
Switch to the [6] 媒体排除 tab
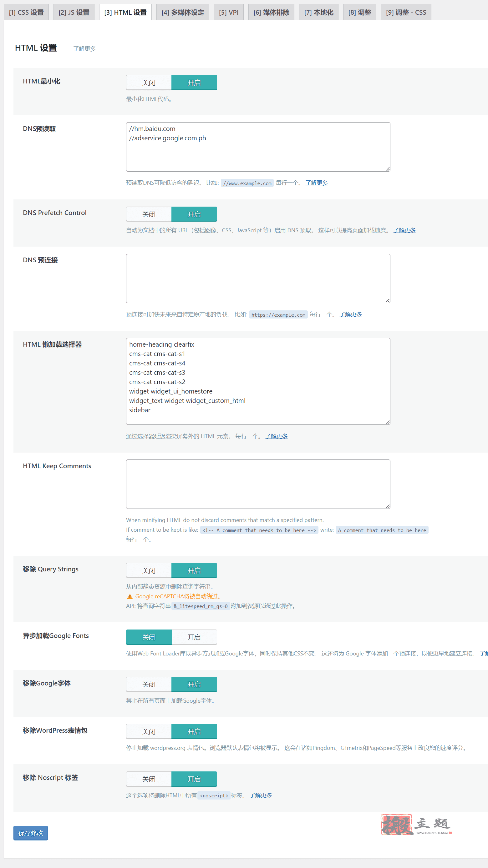[272, 13]
